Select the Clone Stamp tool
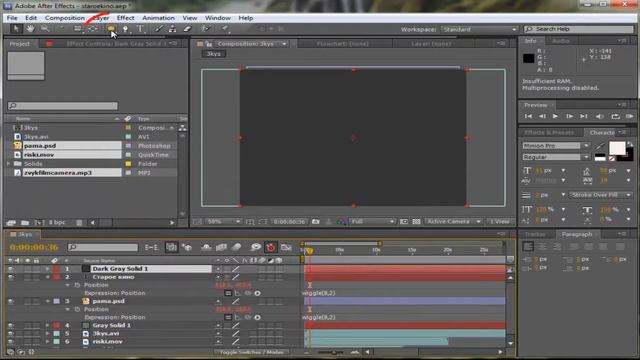Image resolution: width=640 pixels, height=360 pixels. [x=172, y=29]
